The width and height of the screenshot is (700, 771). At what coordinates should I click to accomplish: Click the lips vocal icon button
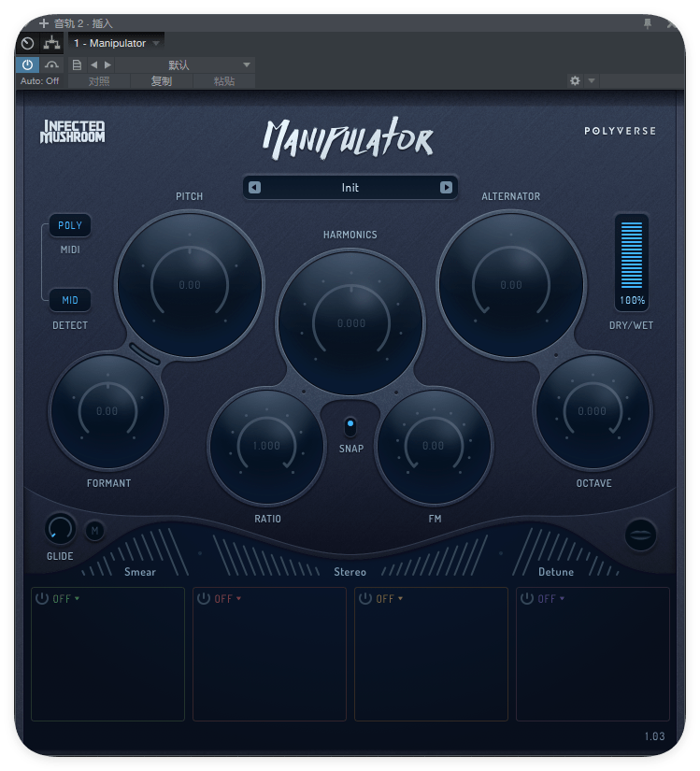pyautogui.click(x=640, y=535)
